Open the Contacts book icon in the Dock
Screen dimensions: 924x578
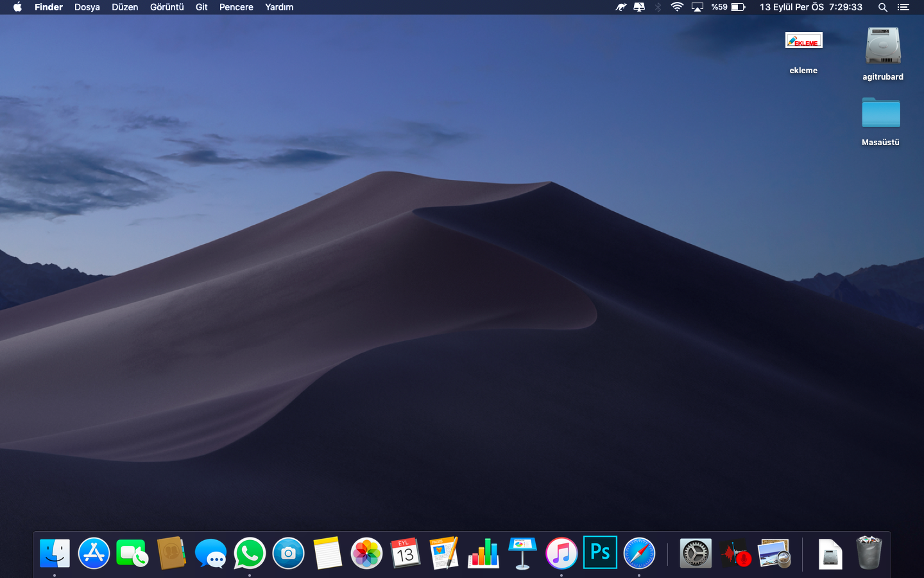[171, 553]
